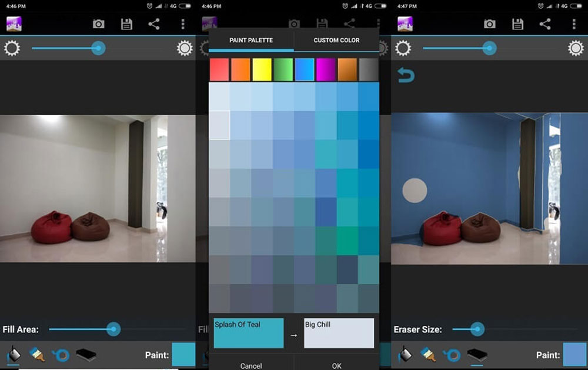Pick the magenta hue swatch
The height and width of the screenshot is (370, 588).
tap(326, 69)
